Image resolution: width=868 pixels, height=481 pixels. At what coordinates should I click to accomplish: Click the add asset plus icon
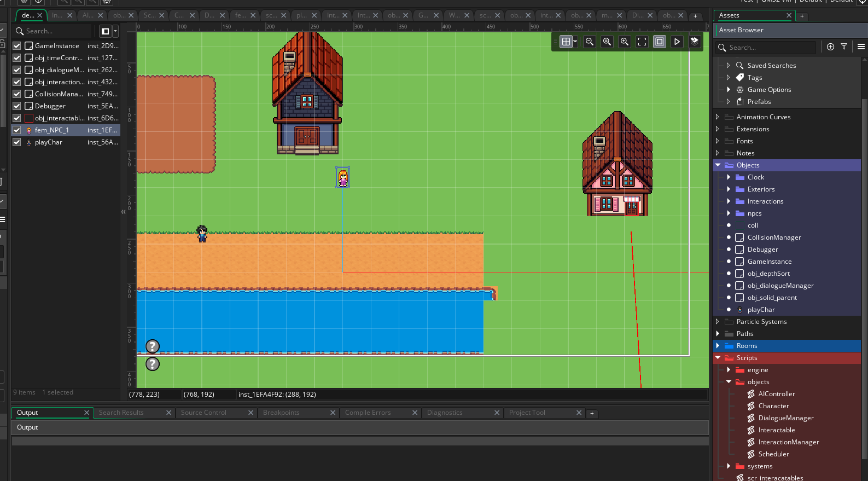(830, 47)
